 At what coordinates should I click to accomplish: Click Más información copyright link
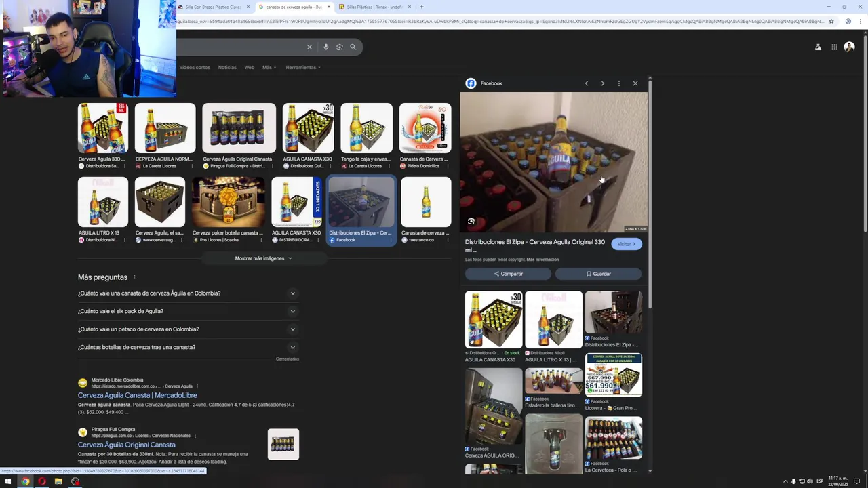(x=542, y=260)
